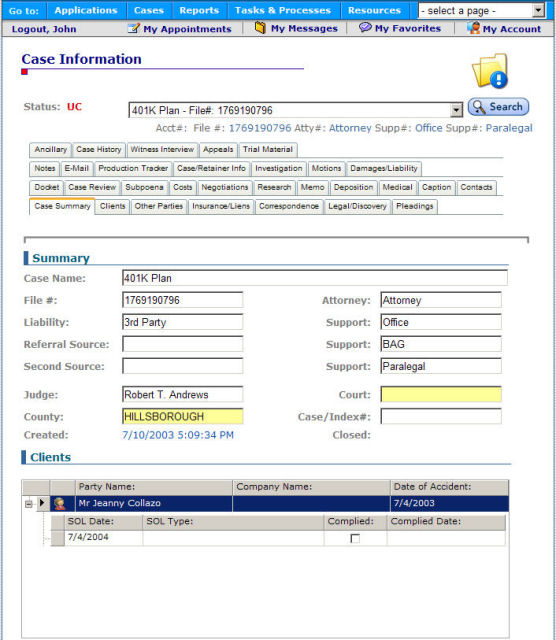Click the My Appointments link text
The width and height of the screenshot is (556, 640).
tap(187, 29)
